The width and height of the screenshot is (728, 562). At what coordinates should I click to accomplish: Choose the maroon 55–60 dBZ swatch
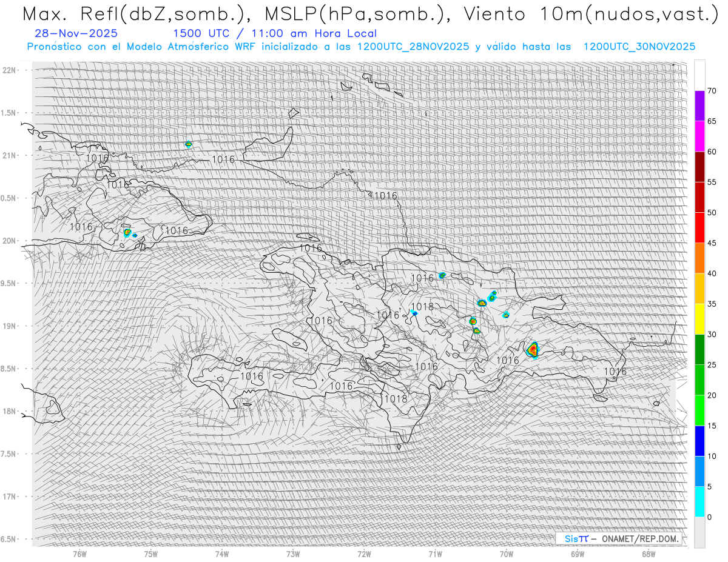coord(699,167)
